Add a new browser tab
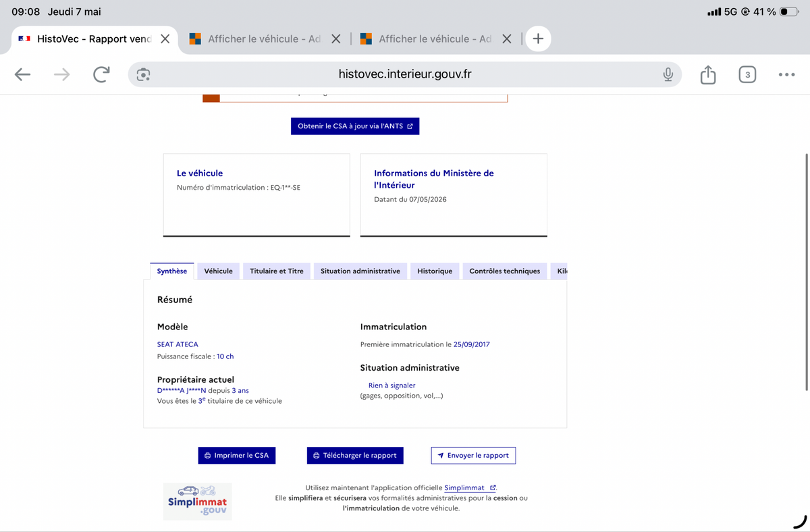The height and width of the screenshot is (532, 810). [x=538, y=38]
